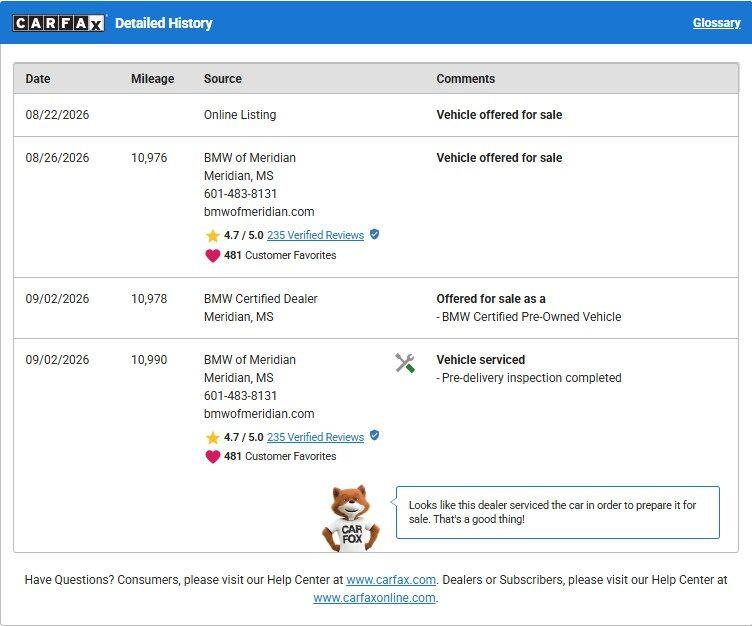Click the Online Listing source text
This screenshot has height=626, width=752.
pyautogui.click(x=240, y=115)
